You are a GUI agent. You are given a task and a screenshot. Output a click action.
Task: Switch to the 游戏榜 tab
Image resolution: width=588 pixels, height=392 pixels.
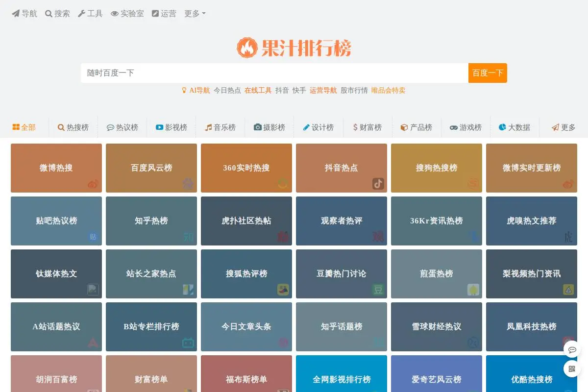click(x=465, y=127)
